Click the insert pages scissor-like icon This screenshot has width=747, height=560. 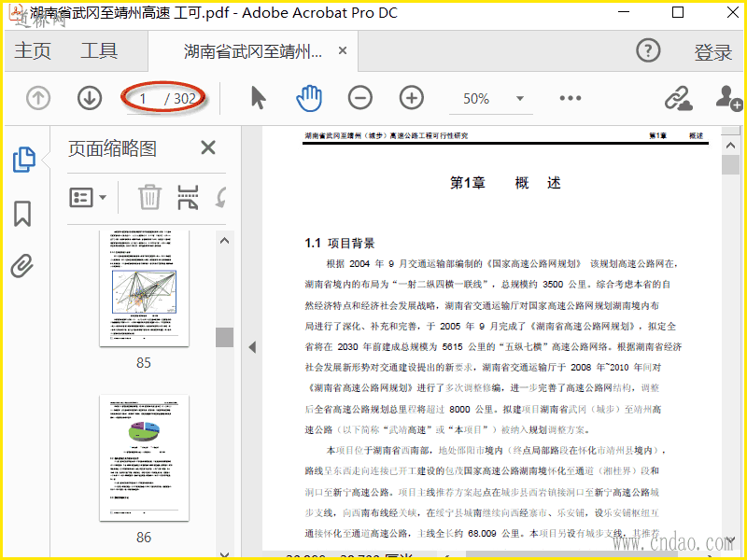point(188,197)
